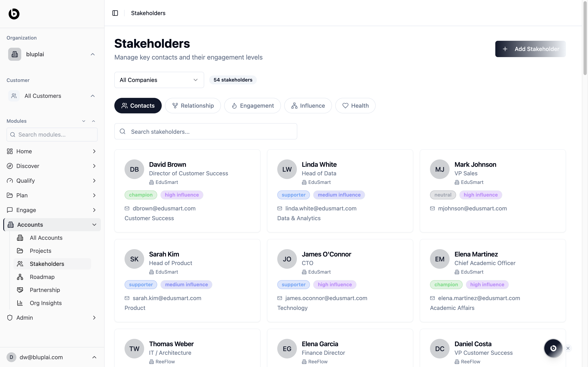Open Projects in the Accounts submenu
The image size is (588, 367).
coord(40,251)
